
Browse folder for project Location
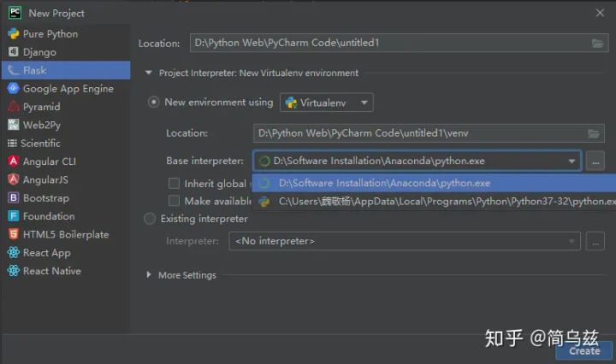click(x=597, y=43)
